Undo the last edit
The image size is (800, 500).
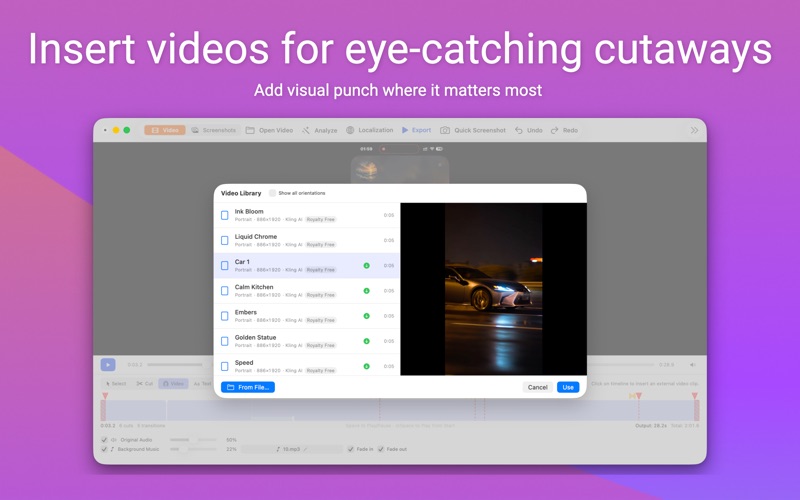tap(529, 130)
